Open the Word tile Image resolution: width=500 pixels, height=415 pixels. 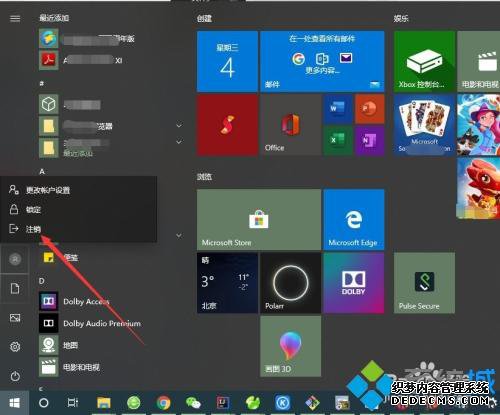point(338,109)
